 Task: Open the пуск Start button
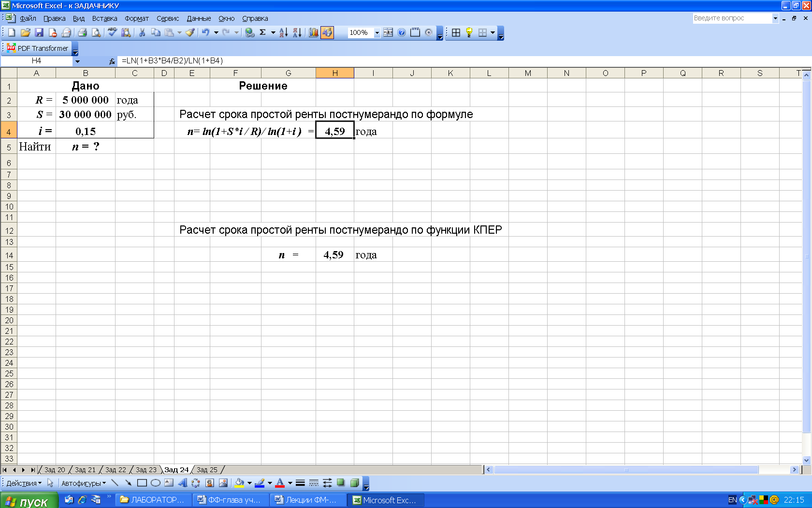[29, 501]
